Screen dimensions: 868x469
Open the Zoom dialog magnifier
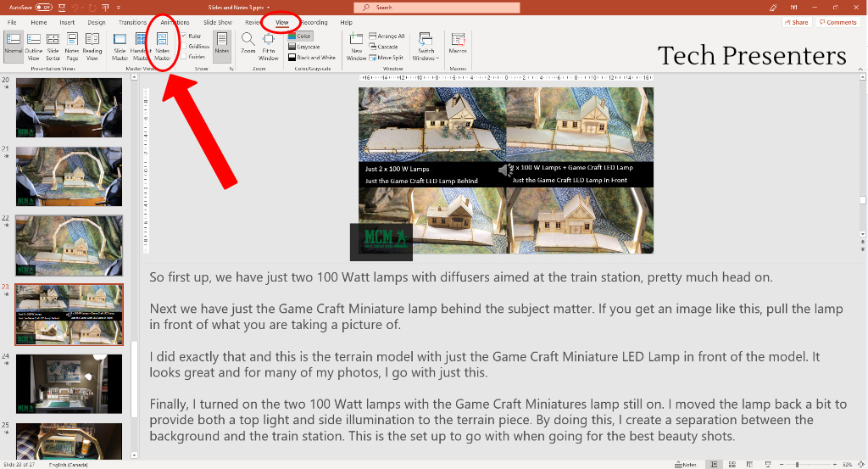point(248,43)
